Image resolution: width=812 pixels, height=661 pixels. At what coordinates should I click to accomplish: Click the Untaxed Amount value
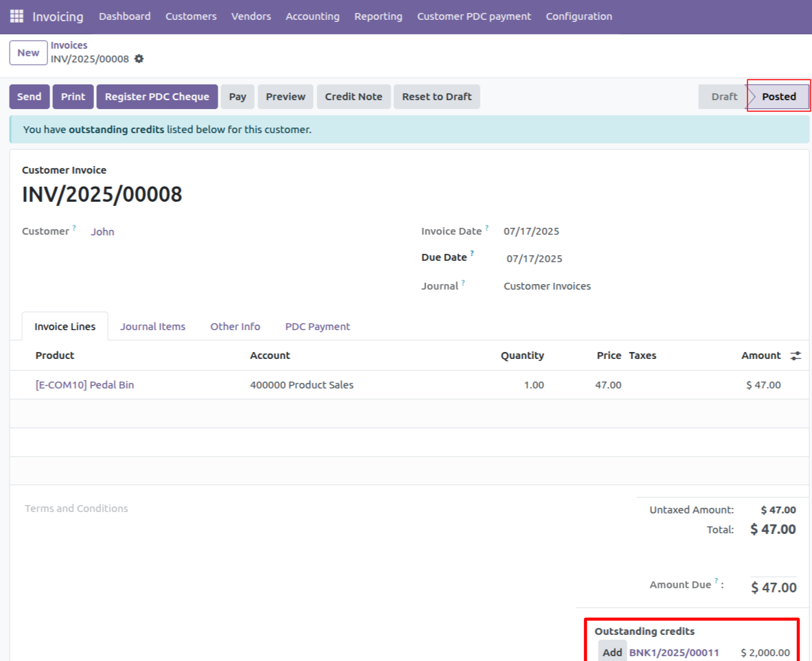click(778, 510)
